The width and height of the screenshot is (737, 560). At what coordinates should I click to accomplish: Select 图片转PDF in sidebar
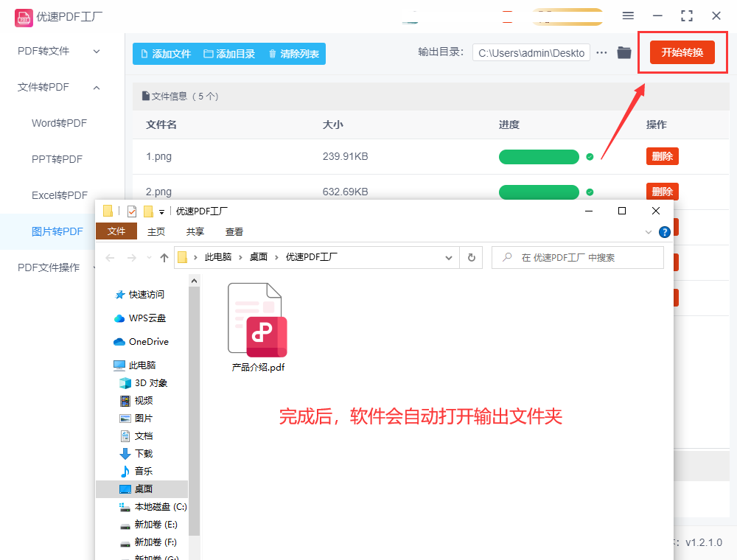click(x=57, y=231)
